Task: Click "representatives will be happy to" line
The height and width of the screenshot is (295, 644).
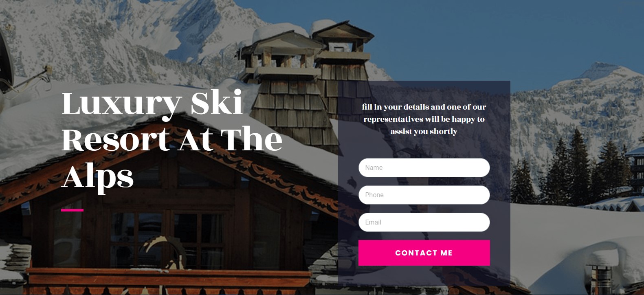Action: 424,119
